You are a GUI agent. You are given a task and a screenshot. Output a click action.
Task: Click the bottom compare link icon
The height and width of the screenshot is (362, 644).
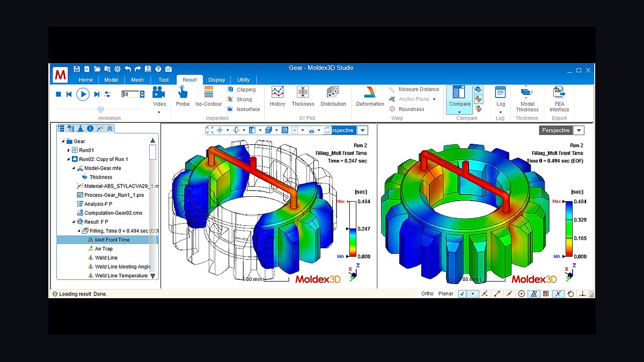[x=478, y=109]
